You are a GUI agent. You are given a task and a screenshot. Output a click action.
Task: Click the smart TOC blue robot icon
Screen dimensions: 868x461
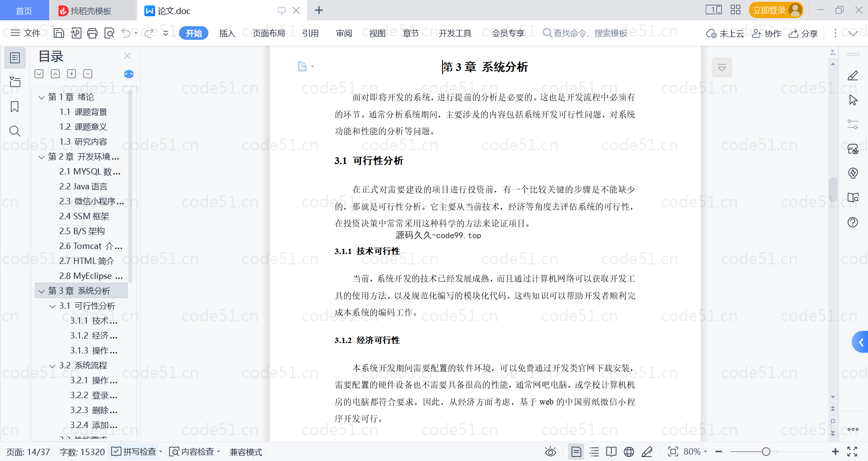click(129, 74)
